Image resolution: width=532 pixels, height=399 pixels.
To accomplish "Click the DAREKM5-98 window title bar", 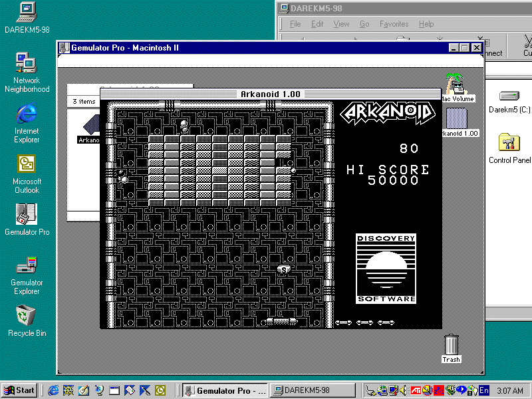I will point(405,9).
